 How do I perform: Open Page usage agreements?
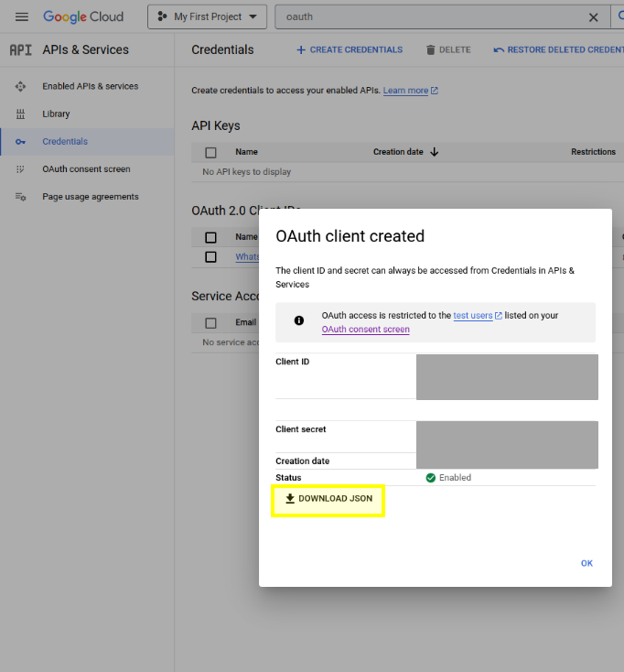point(91,197)
